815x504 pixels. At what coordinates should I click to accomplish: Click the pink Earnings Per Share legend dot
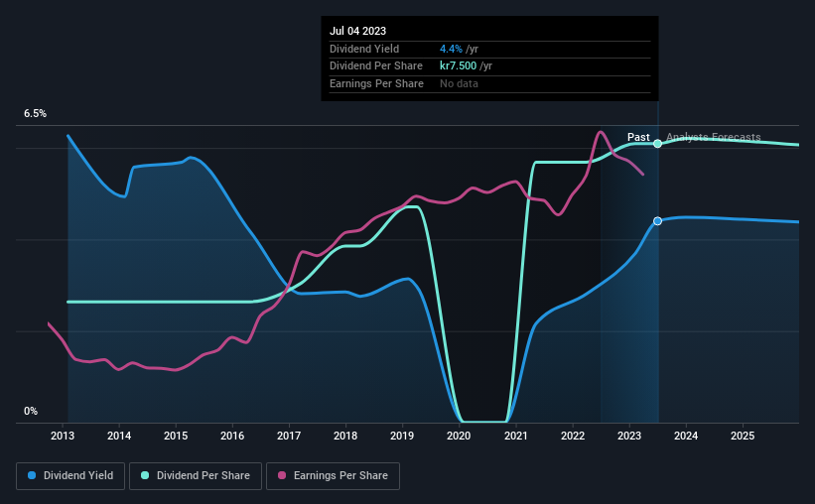click(x=282, y=475)
